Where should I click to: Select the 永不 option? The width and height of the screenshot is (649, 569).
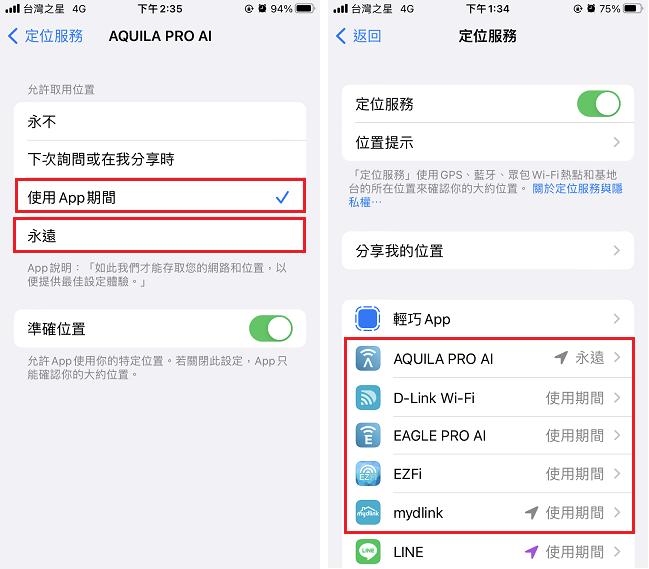(160, 121)
